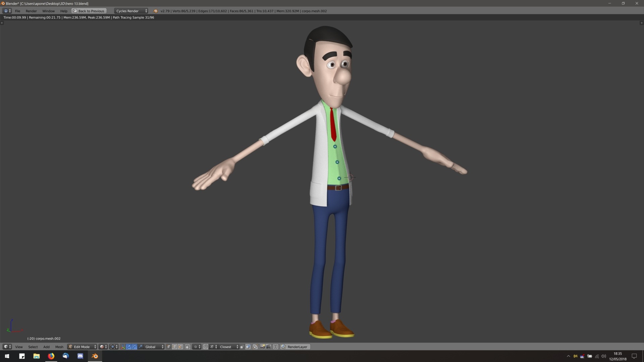Click the Path Tracing Sample status text

click(x=133, y=17)
